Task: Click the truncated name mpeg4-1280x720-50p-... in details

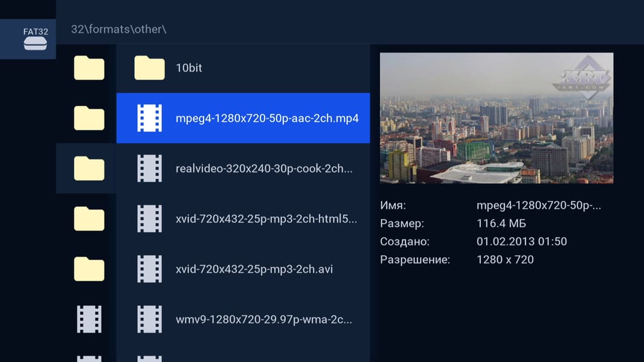Action: (x=538, y=205)
